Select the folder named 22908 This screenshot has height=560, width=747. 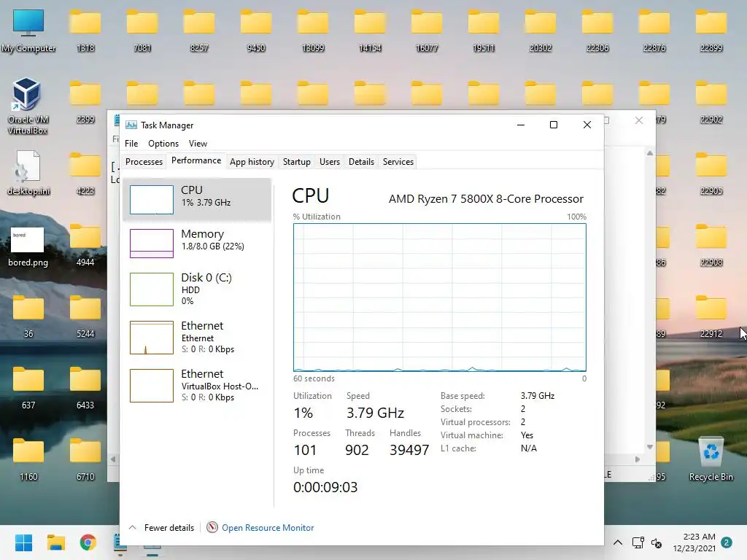711,245
